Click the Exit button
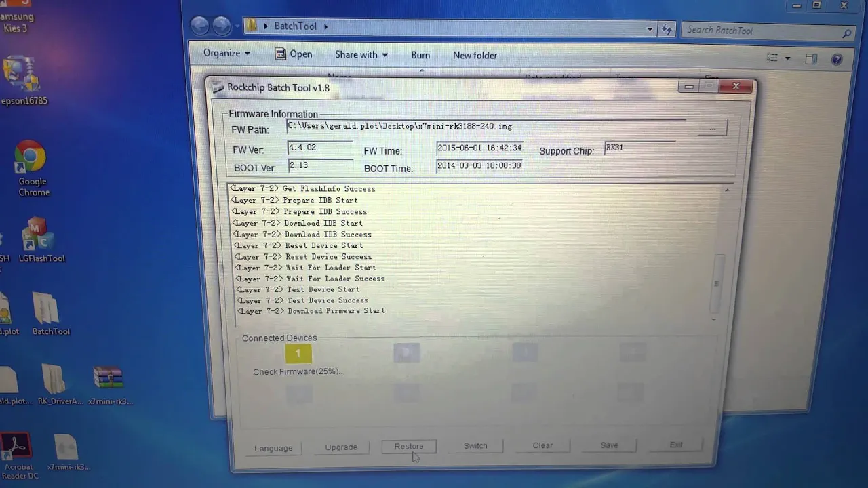This screenshot has height=488, width=868. point(676,445)
